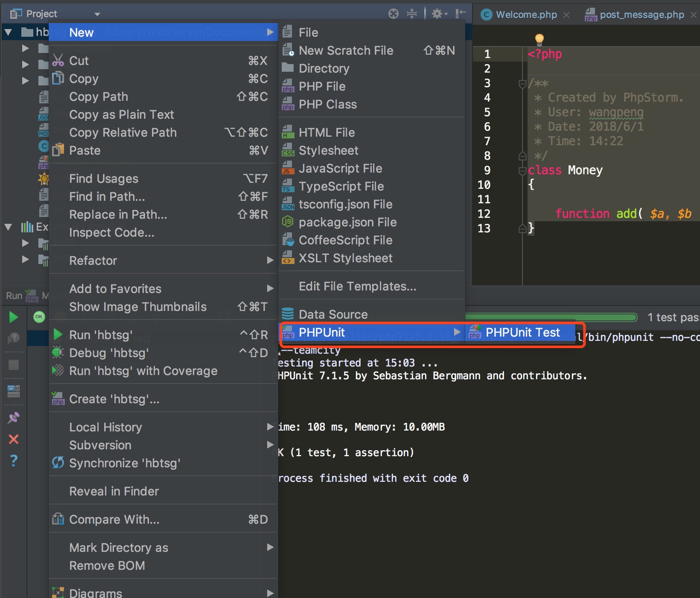Select Debug 'hbtsg' menu item
700x598 pixels.
pyautogui.click(x=163, y=353)
